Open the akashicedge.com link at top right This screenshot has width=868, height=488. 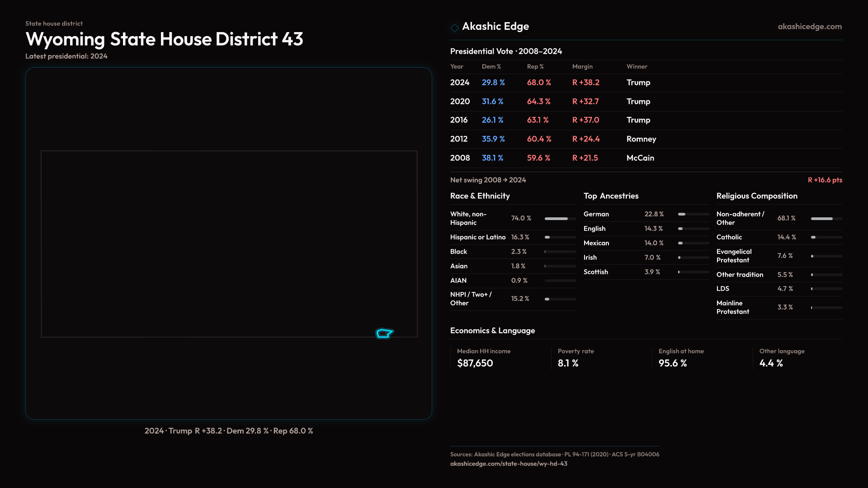[x=809, y=27]
